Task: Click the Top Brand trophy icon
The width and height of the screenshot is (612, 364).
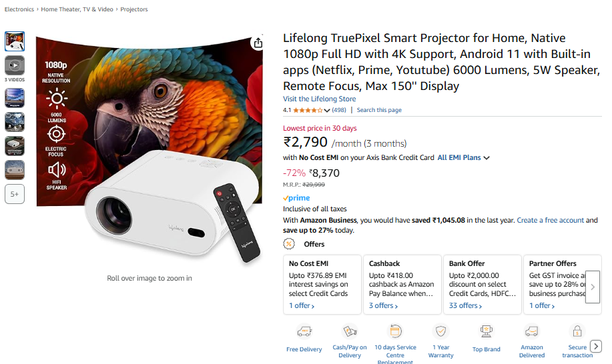Action: tap(487, 331)
